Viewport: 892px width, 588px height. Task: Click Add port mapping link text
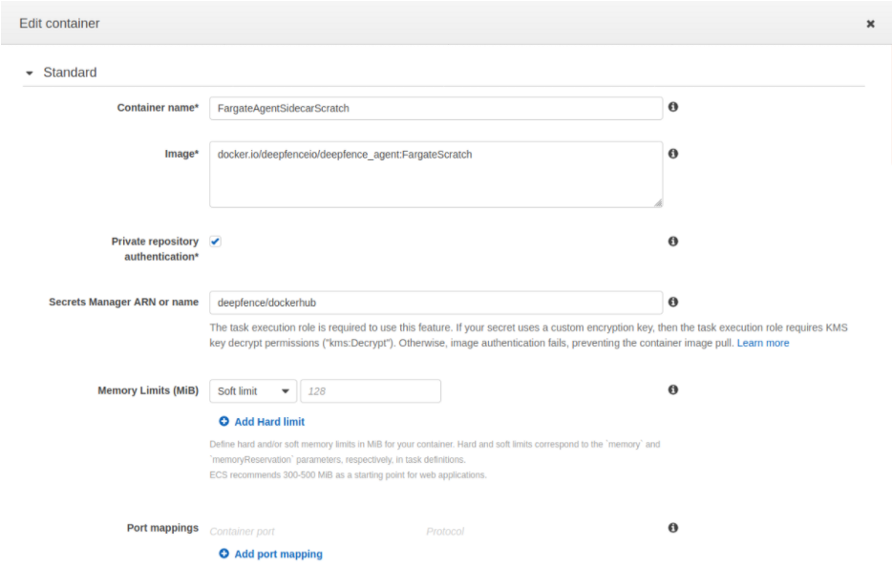278,554
